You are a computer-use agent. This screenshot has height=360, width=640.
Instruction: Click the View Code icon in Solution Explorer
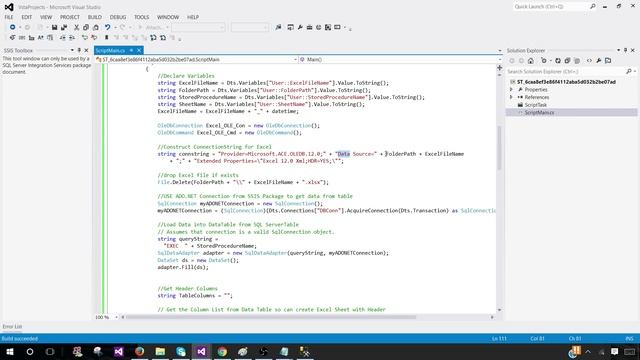point(589,61)
